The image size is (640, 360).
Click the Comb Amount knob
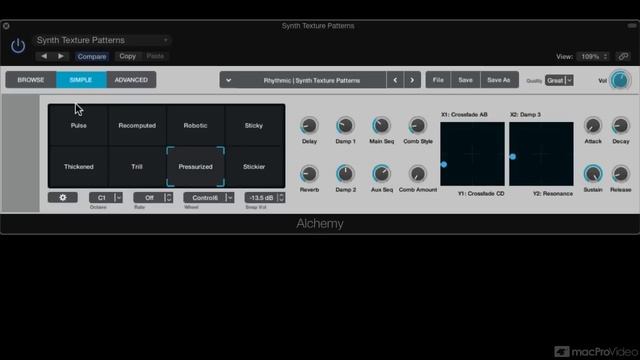click(x=418, y=174)
